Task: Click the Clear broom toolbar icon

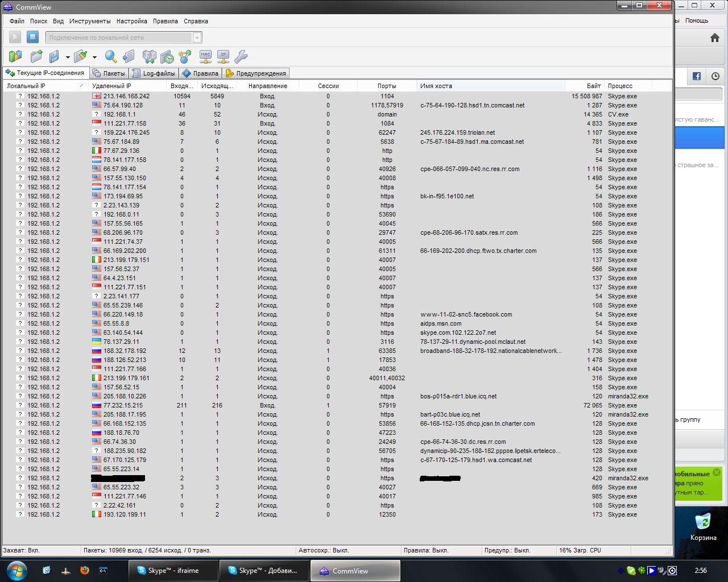Action: click(x=81, y=56)
